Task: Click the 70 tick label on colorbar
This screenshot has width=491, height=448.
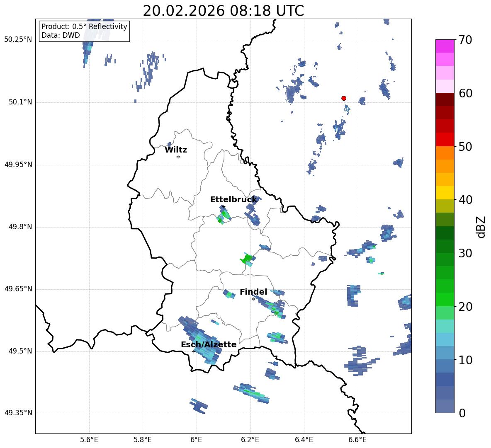Action: point(465,40)
